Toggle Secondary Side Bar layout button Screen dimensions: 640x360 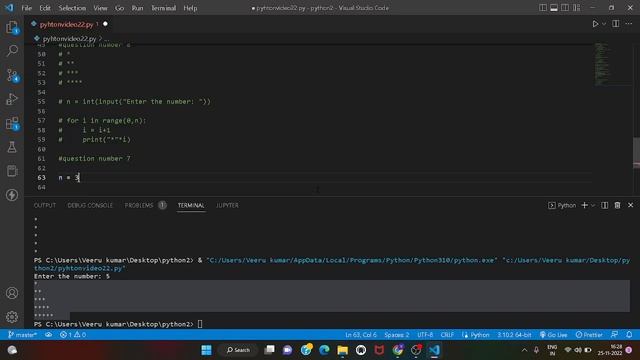[565, 8]
